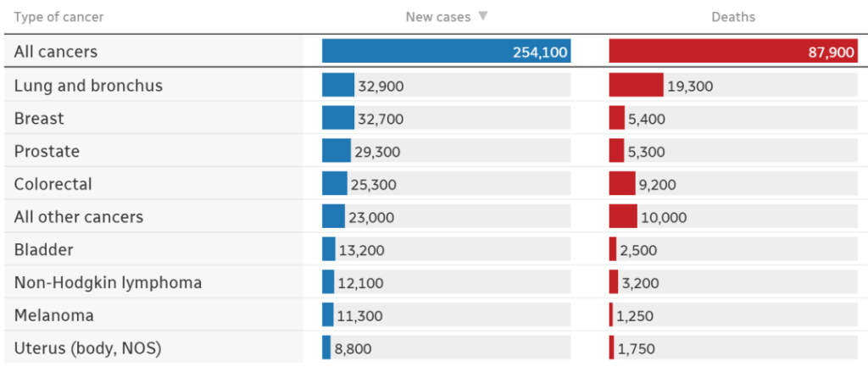
Task: Click the blue All cancers 254,100 bar
Action: pos(446,52)
